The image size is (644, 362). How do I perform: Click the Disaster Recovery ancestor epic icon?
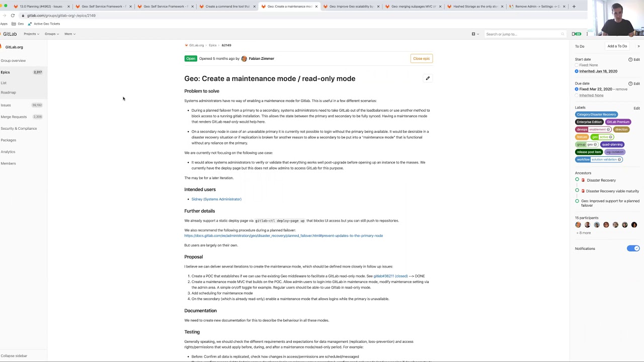point(583,180)
